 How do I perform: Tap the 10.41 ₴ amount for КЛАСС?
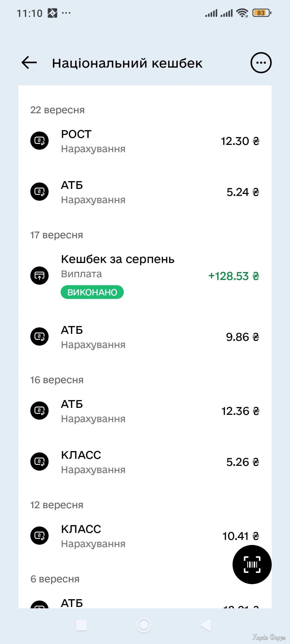pos(241,536)
